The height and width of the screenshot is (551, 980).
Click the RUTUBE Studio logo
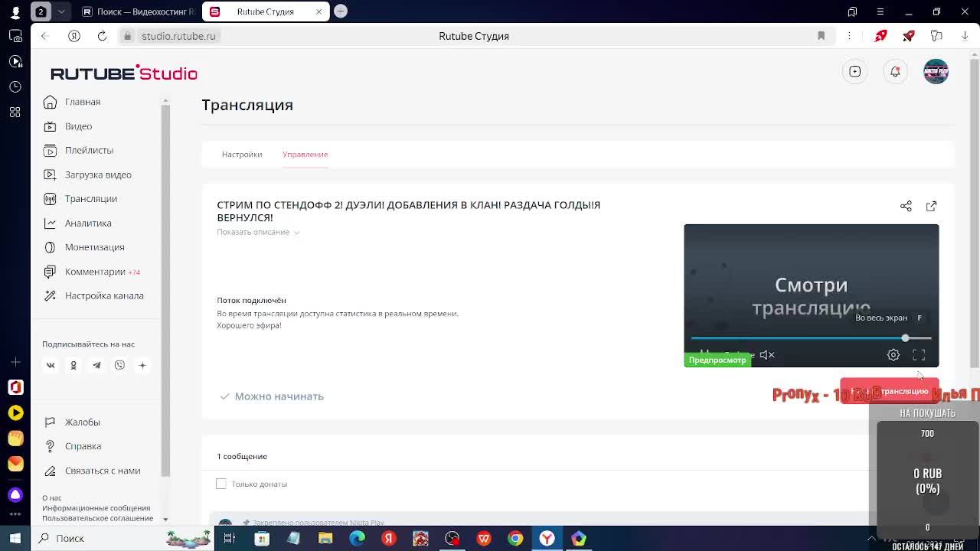pyautogui.click(x=124, y=73)
